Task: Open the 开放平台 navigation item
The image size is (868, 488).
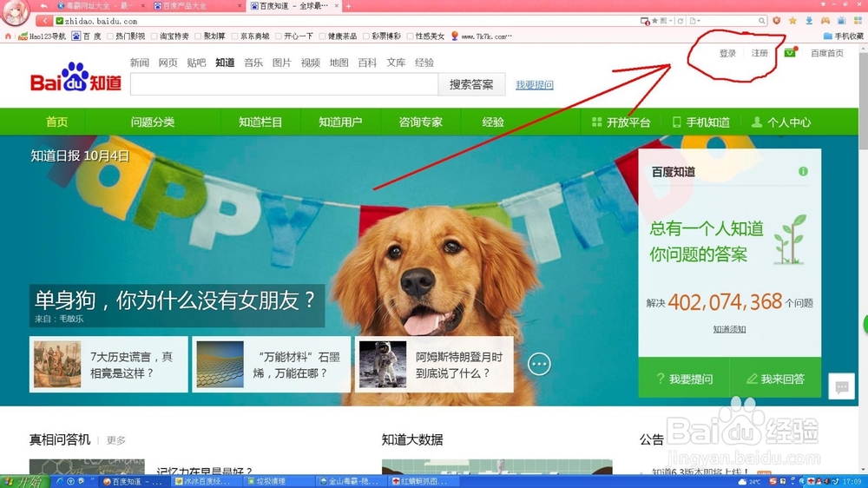Action: (x=621, y=122)
